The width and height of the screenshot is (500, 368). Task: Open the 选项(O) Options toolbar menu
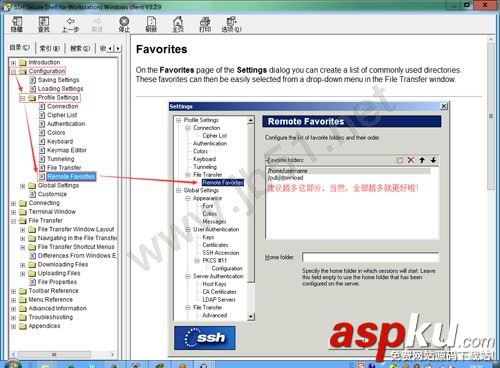tap(232, 24)
